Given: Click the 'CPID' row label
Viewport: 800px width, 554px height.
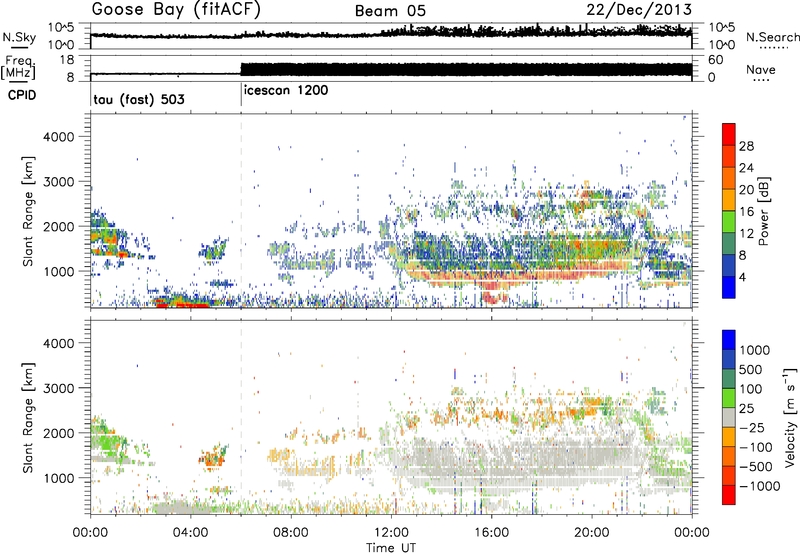Looking at the screenshot, I should coord(22,95).
